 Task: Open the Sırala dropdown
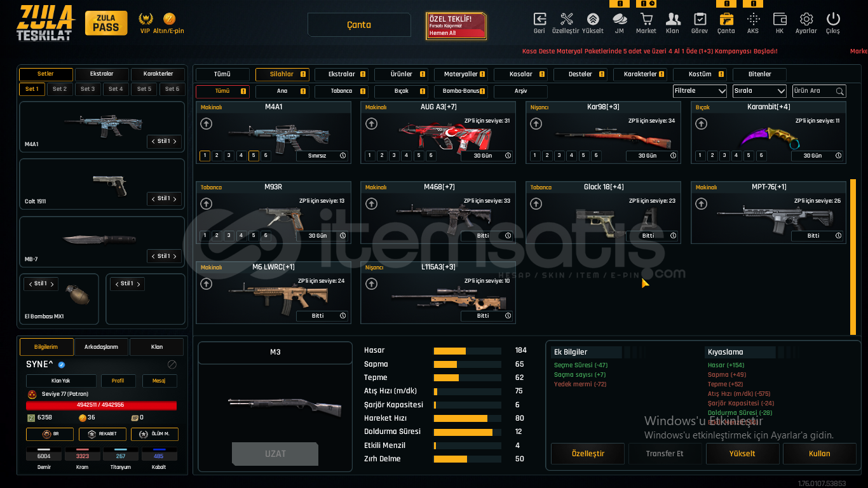[x=759, y=91]
